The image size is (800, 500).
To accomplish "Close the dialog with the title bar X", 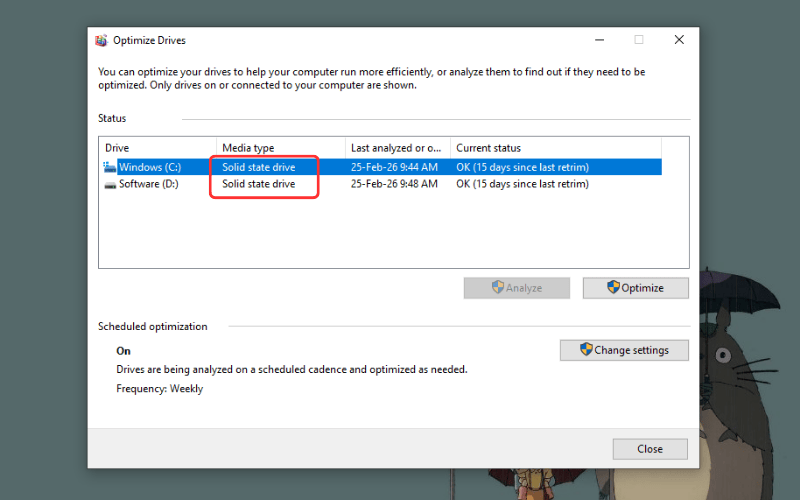I will 679,40.
